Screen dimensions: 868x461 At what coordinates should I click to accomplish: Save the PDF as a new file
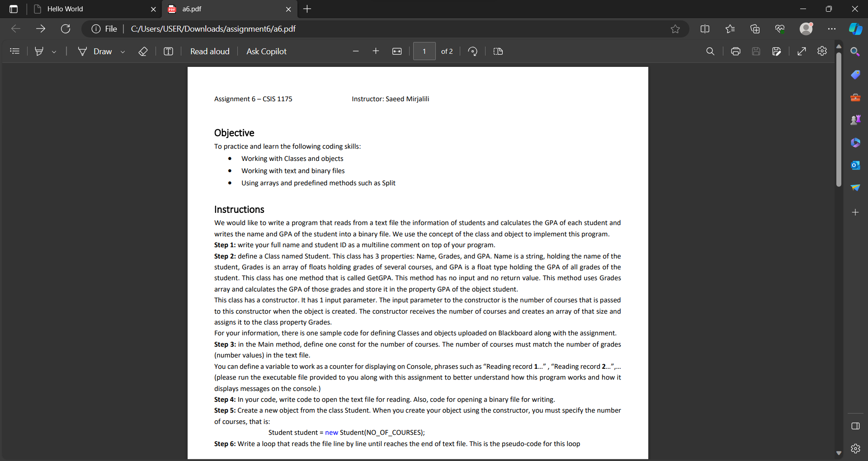[777, 51]
